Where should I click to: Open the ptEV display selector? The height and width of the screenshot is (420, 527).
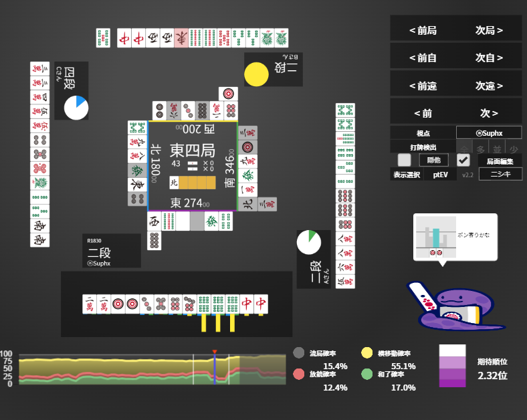(x=440, y=175)
